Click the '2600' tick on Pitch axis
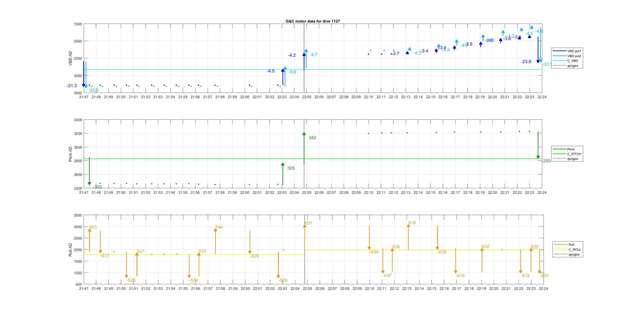The height and width of the screenshot is (319, 644). click(78, 174)
